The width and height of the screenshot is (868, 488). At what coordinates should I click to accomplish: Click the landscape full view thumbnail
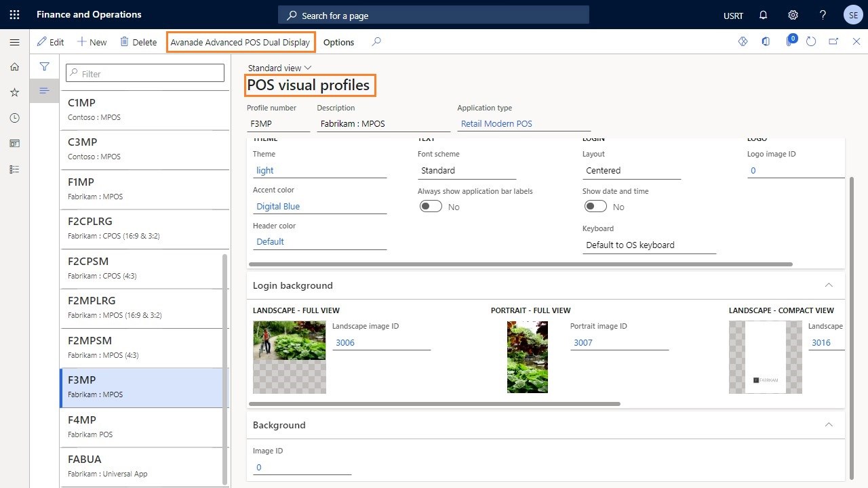pos(290,357)
